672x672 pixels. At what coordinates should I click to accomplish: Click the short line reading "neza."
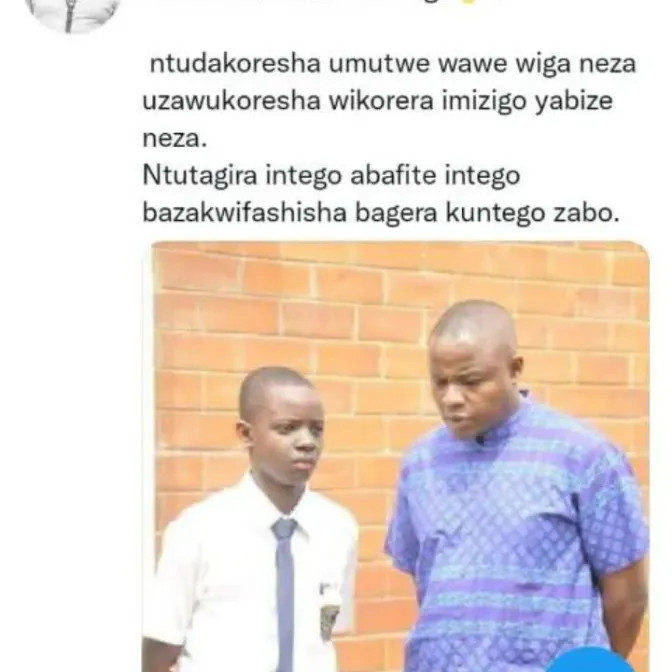(x=174, y=138)
